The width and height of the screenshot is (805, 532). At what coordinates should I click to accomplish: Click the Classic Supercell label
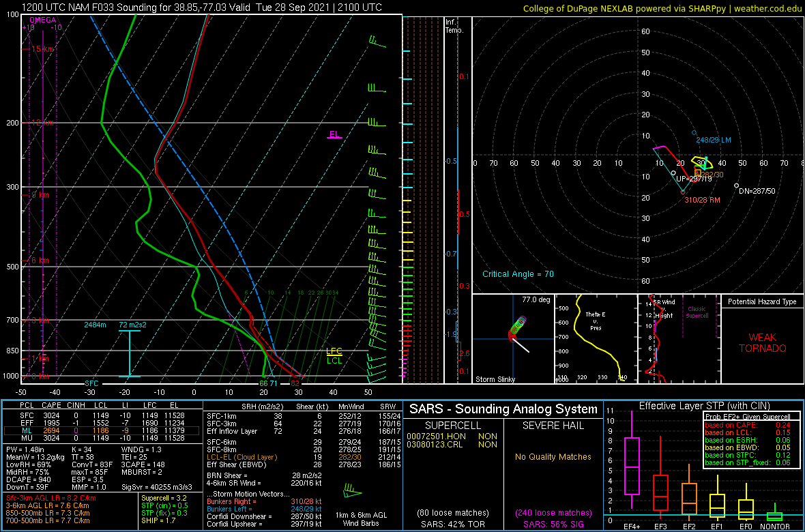click(x=697, y=312)
